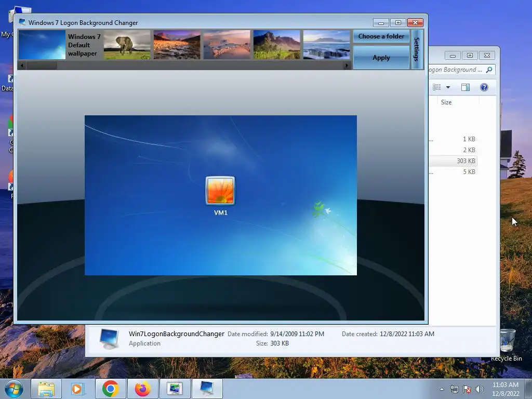The image size is (532, 399).
Task: Click the VM1 user avatar in preview
Action: point(220,191)
